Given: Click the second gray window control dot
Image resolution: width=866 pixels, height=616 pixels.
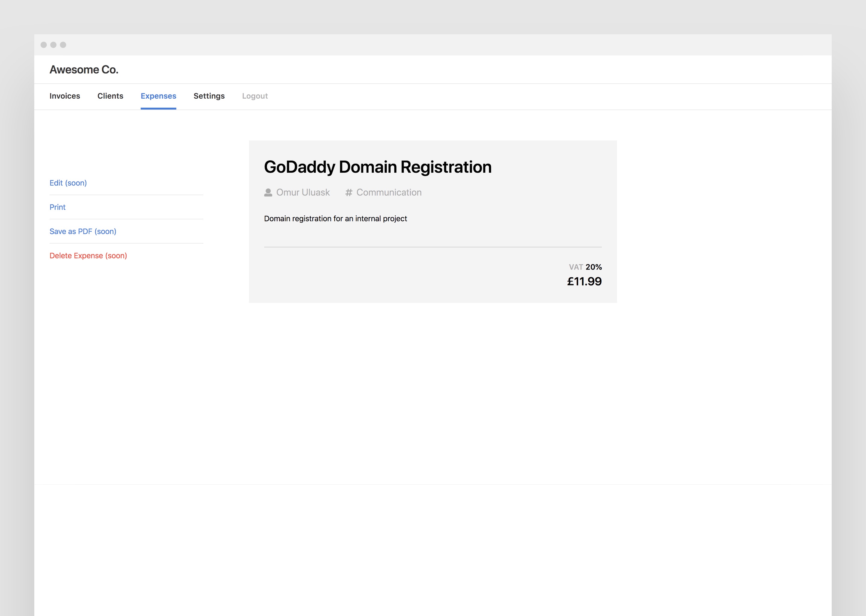Looking at the screenshot, I should click(x=54, y=45).
